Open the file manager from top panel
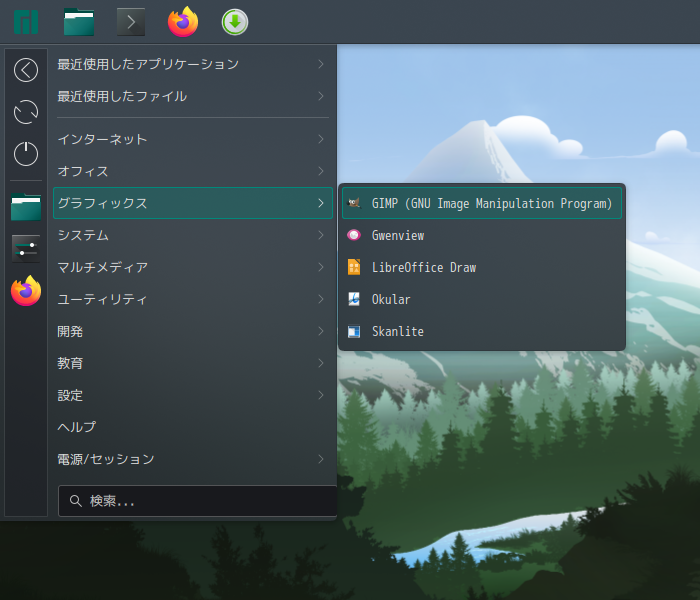This screenshot has height=600, width=700. (x=79, y=22)
